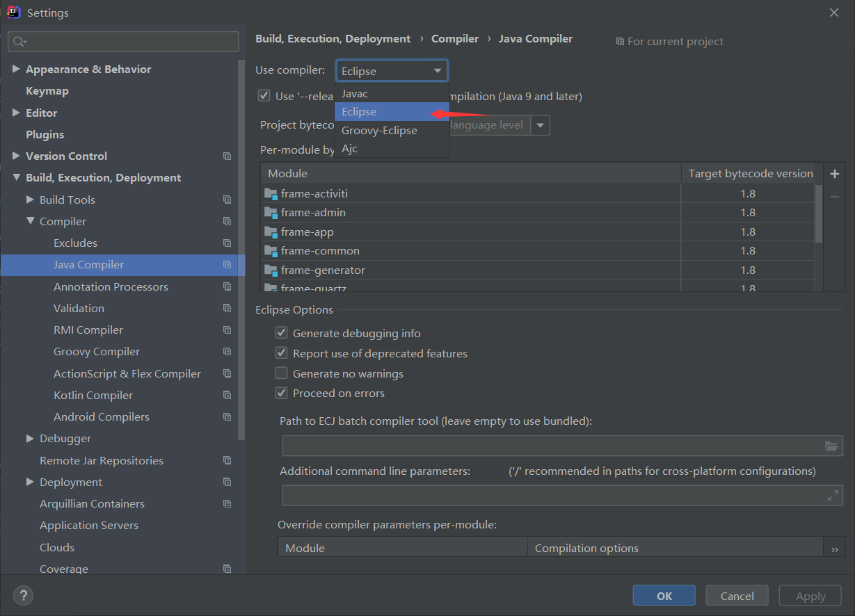Click the project-level icon beside Groovy Compiler
The height and width of the screenshot is (616, 855).
click(x=227, y=352)
